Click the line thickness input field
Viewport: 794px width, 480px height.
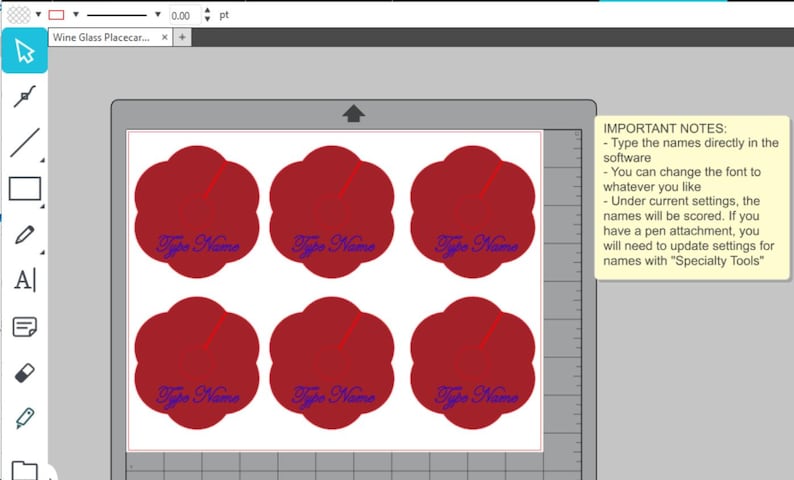184,15
